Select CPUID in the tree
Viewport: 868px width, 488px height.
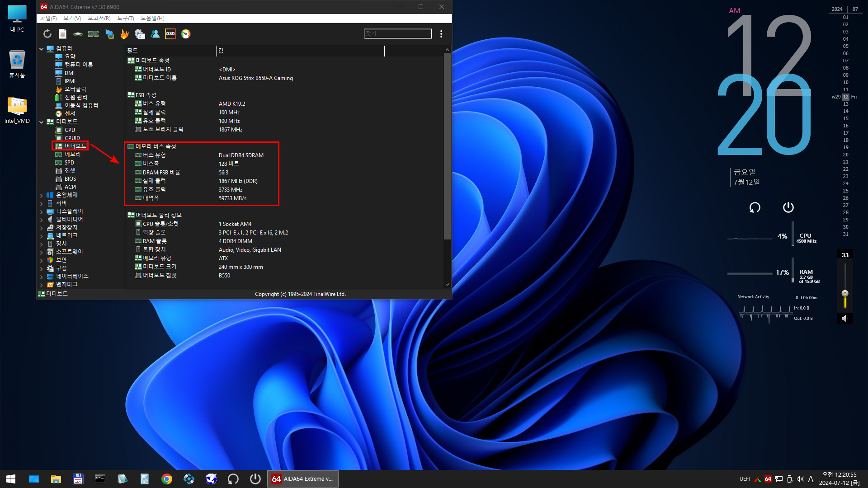click(x=72, y=138)
